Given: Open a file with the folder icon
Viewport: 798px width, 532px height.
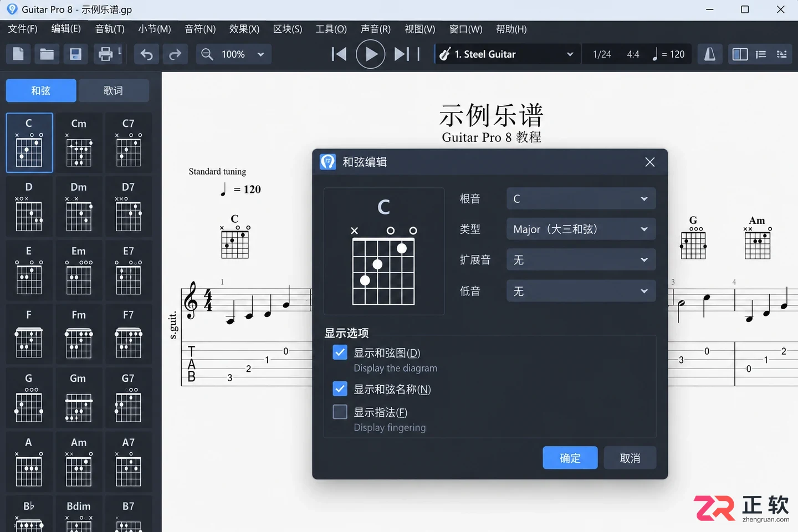Looking at the screenshot, I should 47,54.
